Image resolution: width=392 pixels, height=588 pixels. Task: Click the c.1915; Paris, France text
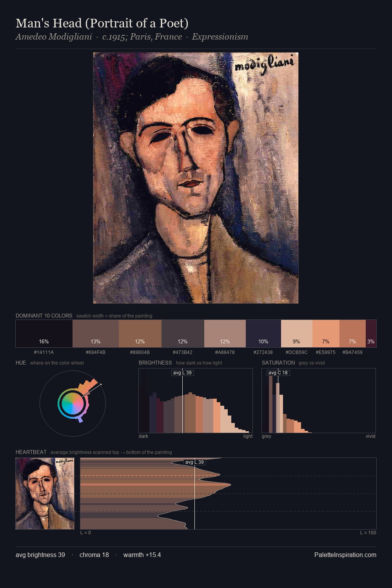point(142,37)
